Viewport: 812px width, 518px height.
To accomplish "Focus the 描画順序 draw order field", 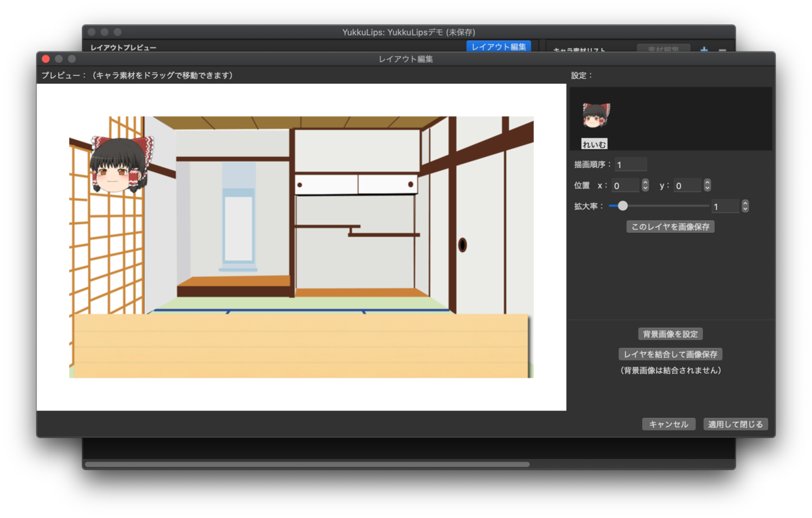I will point(631,165).
